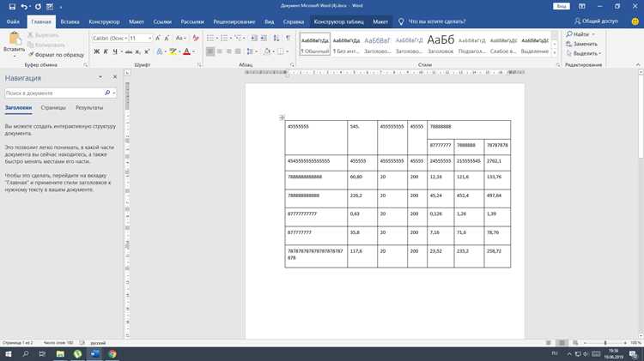
Task: Toggle Italic formatting button
Action: pyautogui.click(x=106, y=51)
